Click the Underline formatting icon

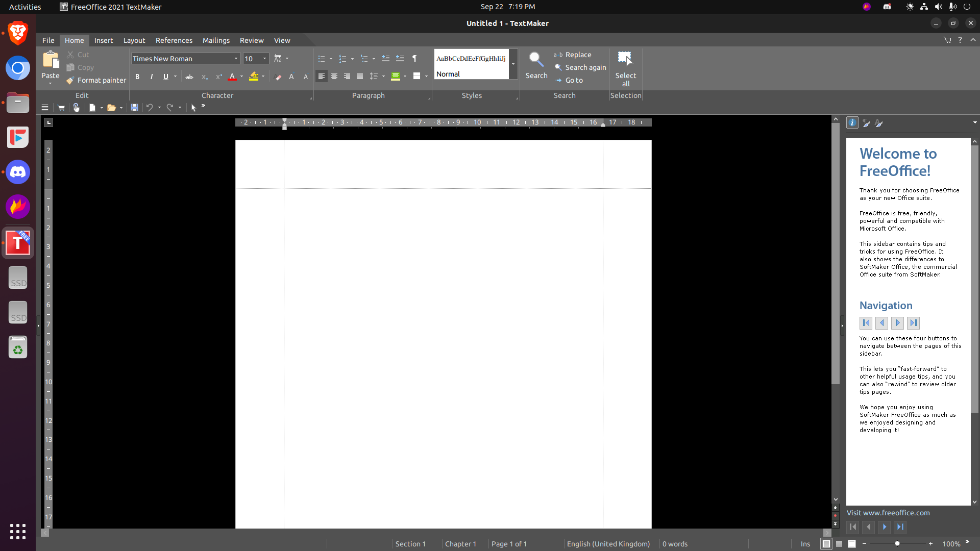tap(165, 76)
